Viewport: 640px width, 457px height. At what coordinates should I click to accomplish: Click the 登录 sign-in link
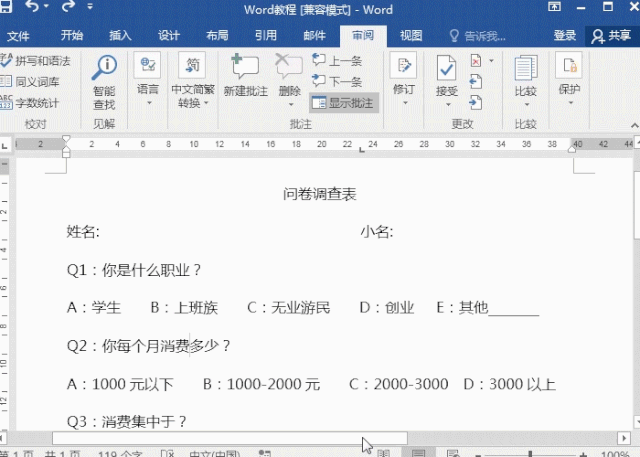pyautogui.click(x=565, y=36)
